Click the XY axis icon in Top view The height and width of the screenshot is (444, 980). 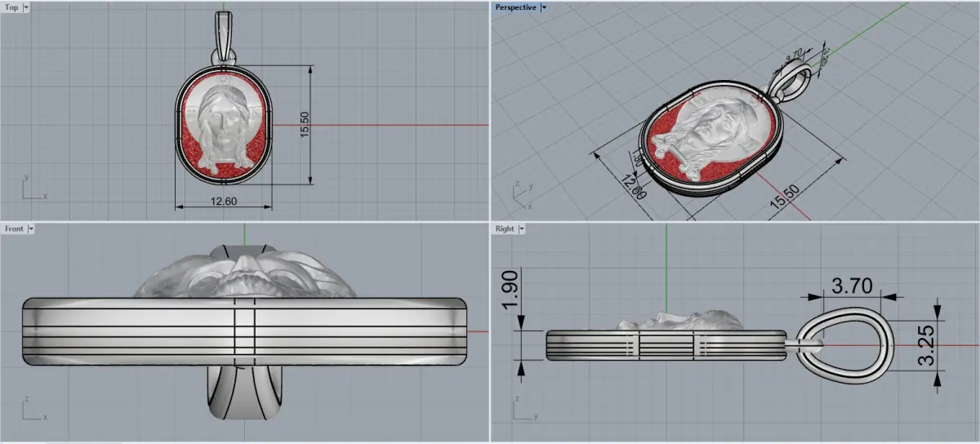point(34,188)
